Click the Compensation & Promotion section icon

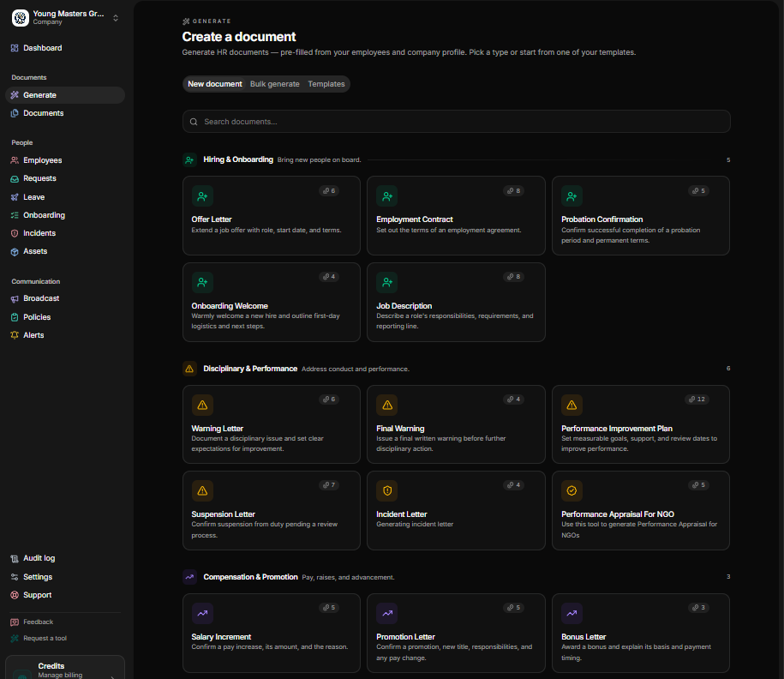pos(189,577)
